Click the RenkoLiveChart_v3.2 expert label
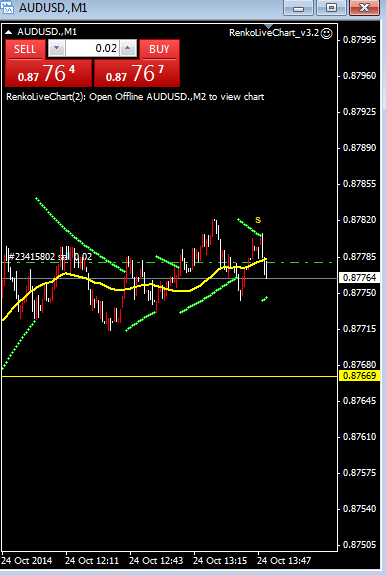Viewport: 386px width, 575px height. click(x=274, y=33)
